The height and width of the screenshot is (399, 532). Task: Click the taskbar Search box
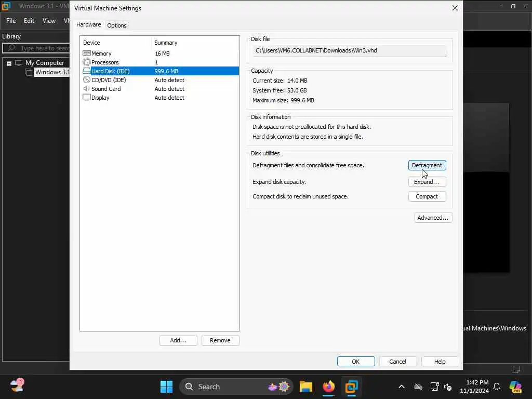[x=236, y=387]
